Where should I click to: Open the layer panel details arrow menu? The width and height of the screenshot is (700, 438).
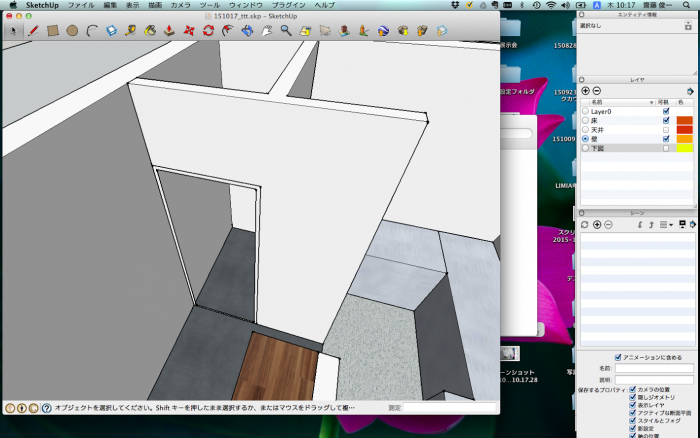[689, 91]
